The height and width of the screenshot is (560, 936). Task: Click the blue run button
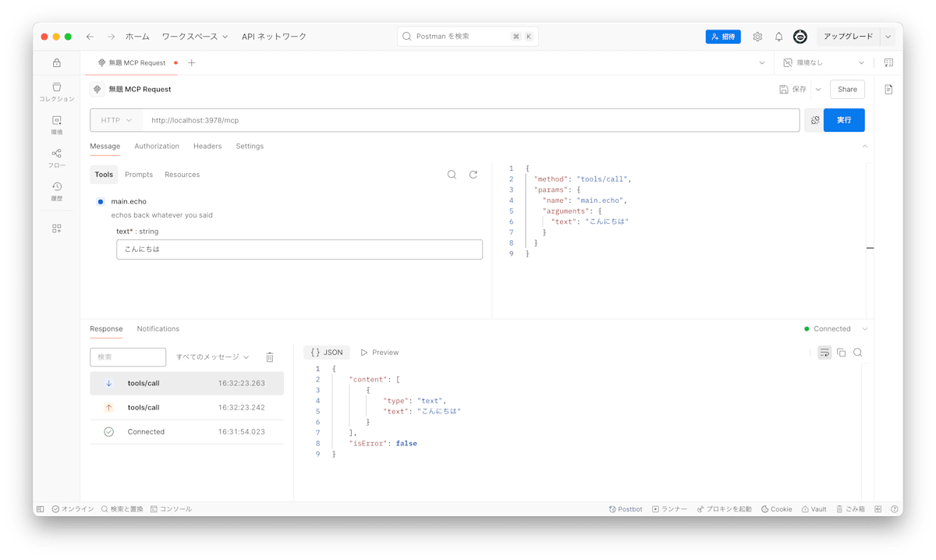pyautogui.click(x=844, y=120)
